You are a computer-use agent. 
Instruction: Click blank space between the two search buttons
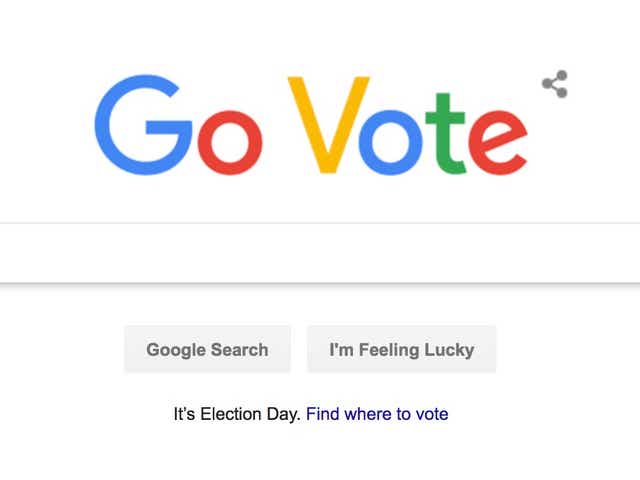pyautogui.click(x=298, y=350)
